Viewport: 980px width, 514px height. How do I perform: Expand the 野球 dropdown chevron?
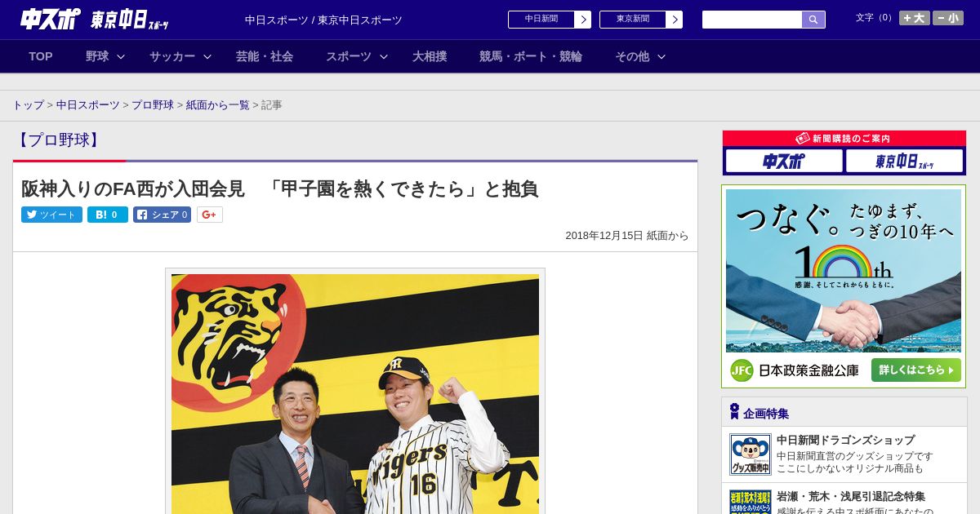click(x=121, y=56)
